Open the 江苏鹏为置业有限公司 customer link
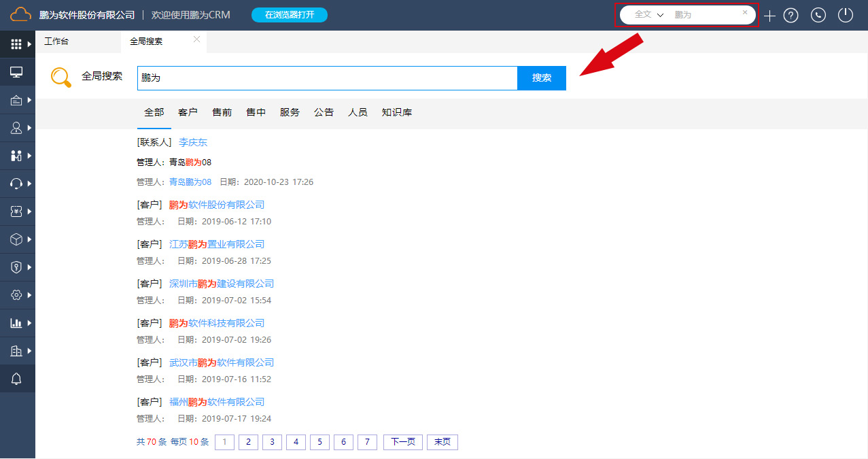The image size is (868, 459). [x=217, y=244]
